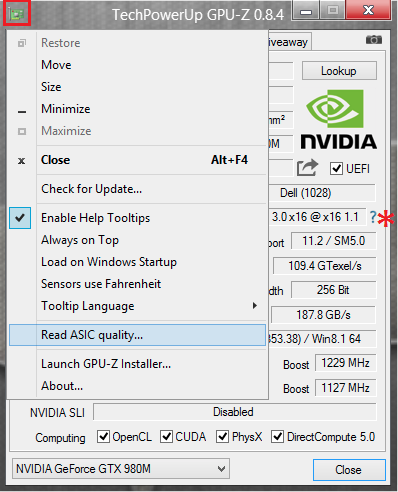Expand the Tooltip Language submenu arrow

[255, 305]
